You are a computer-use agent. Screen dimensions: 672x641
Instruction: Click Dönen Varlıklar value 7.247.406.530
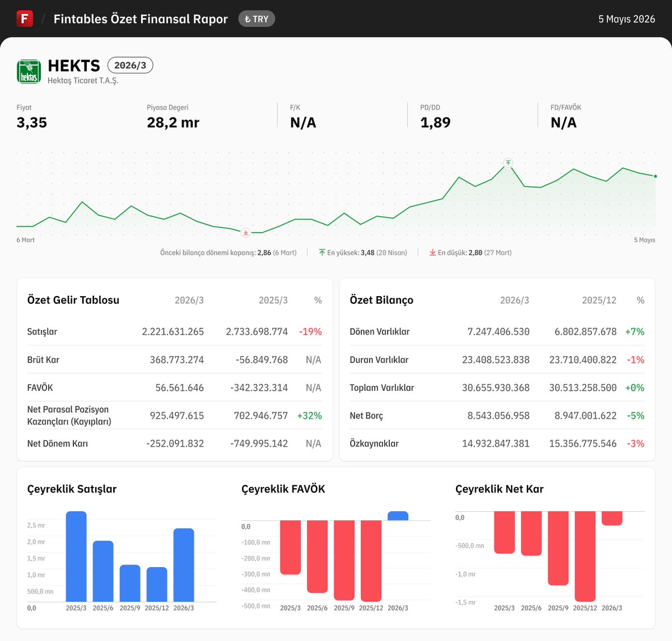click(x=498, y=331)
